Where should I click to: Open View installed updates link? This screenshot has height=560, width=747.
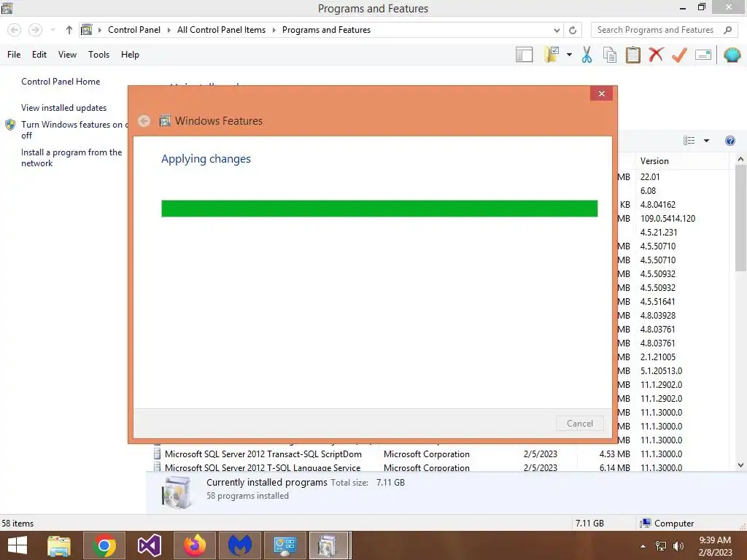64,108
